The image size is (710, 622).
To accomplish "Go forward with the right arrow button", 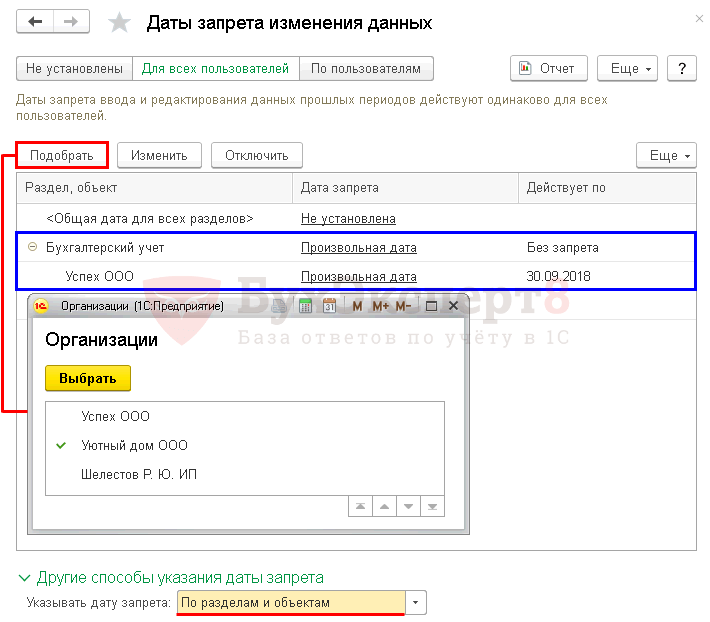I will click(71, 21).
